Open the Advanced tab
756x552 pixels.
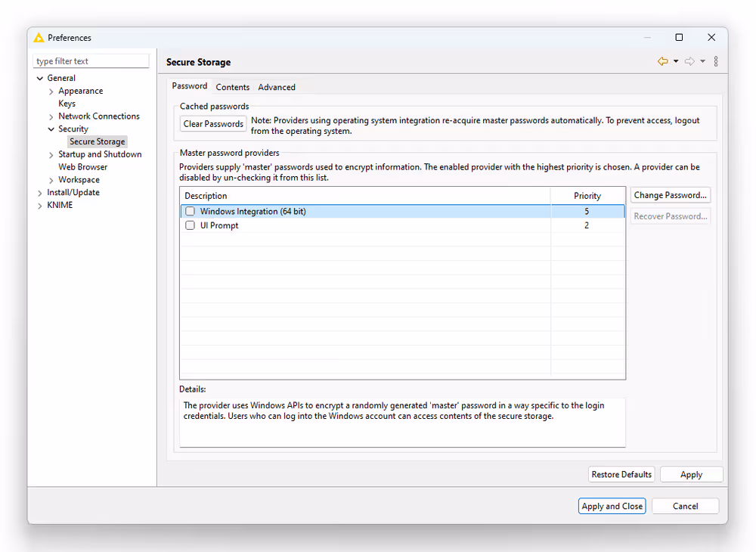[x=276, y=87]
